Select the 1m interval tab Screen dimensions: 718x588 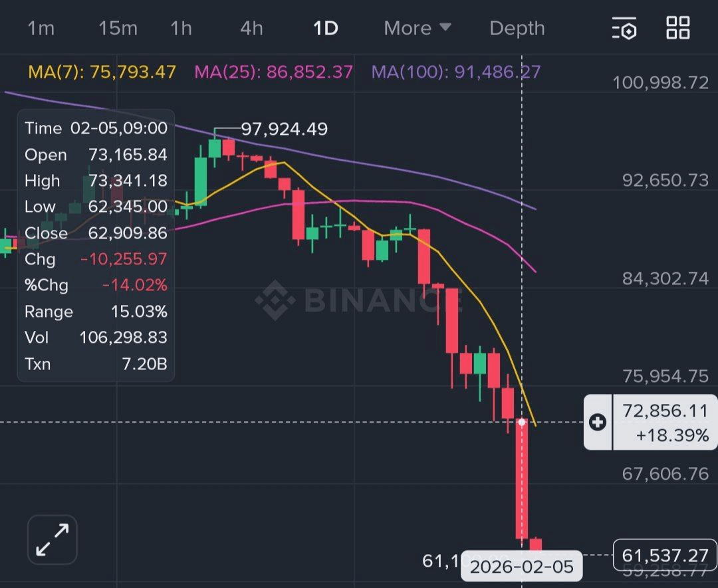click(41, 29)
